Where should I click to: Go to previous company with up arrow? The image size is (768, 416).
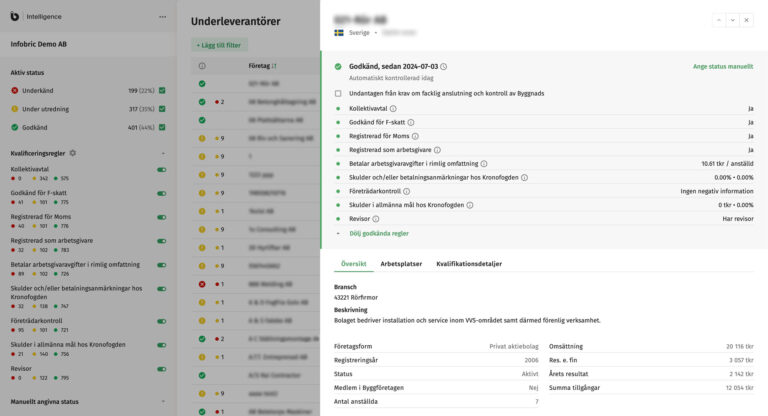pos(717,20)
